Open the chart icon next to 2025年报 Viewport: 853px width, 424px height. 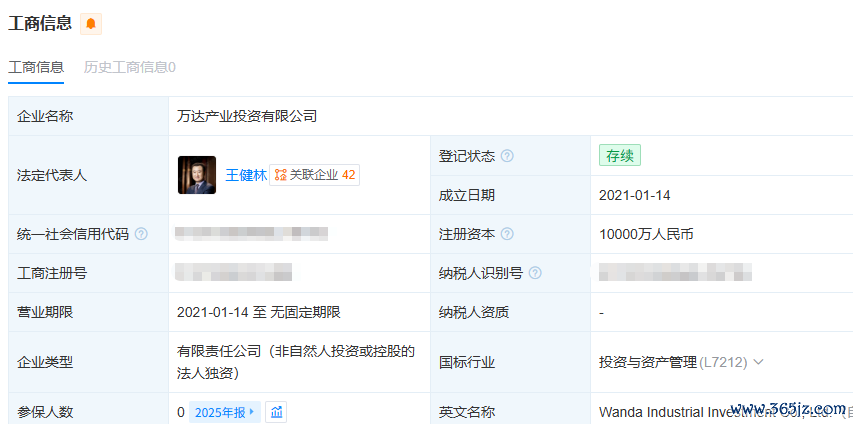click(276, 412)
